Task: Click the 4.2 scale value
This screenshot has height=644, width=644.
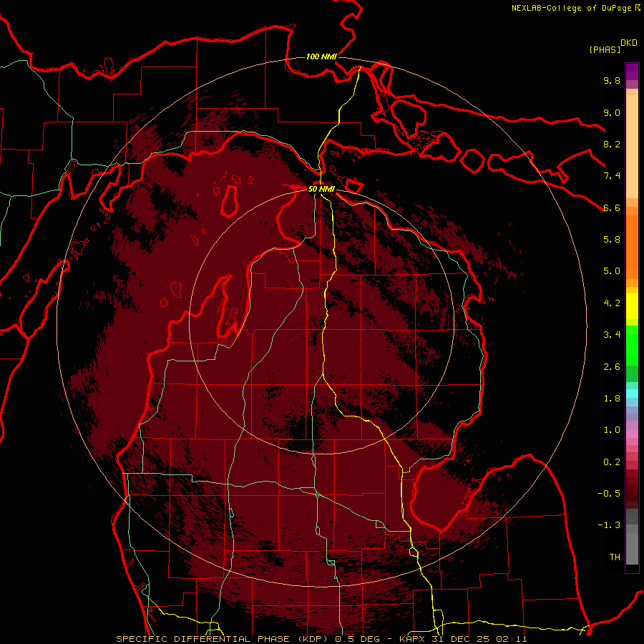Action: click(x=612, y=303)
